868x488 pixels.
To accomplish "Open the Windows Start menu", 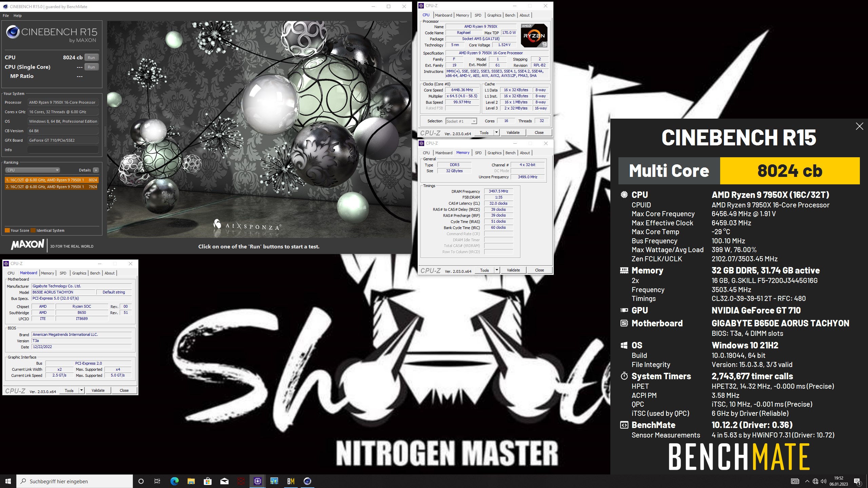I will 8,481.
